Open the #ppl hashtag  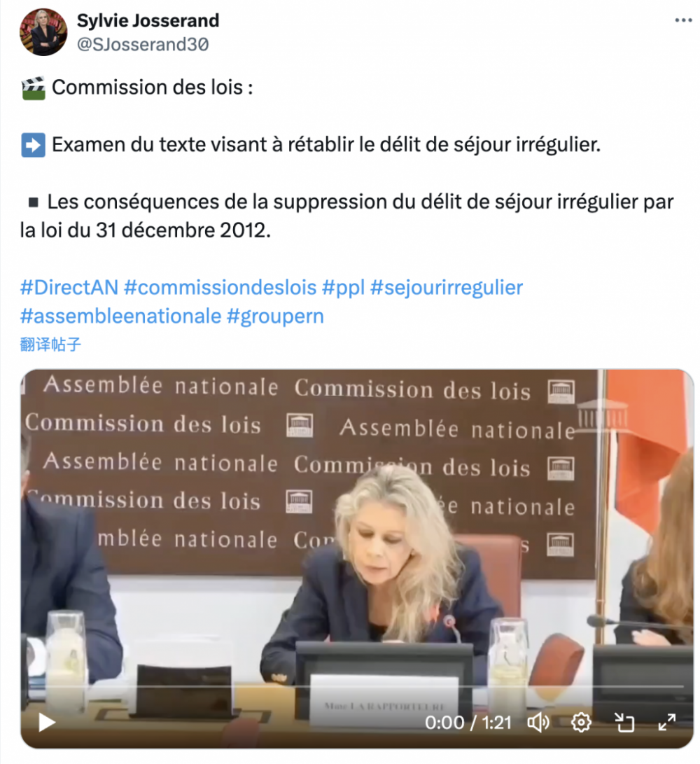[x=344, y=288]
